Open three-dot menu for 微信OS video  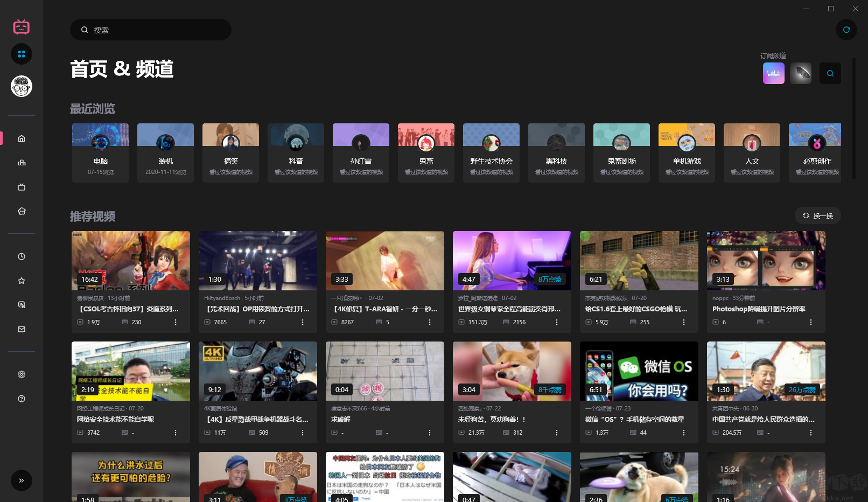(x=684, y=433)
